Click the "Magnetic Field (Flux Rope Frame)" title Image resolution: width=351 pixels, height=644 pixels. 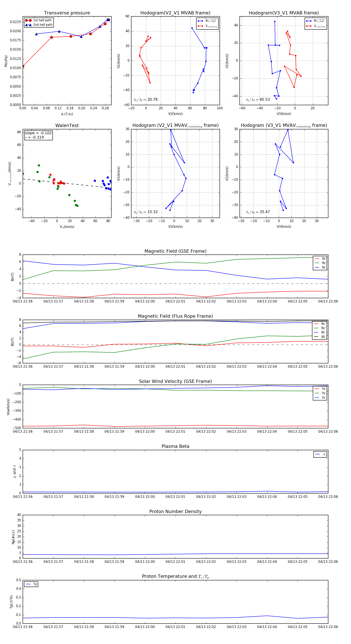pos(175,316)
